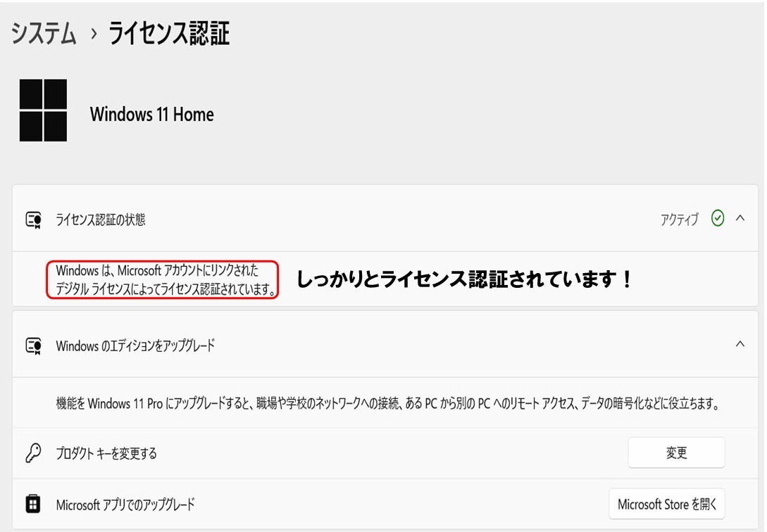The height and width of the screenshot is (532, 767).
Task: Click the green checkmark status icon
Action: tap(718, 218)
